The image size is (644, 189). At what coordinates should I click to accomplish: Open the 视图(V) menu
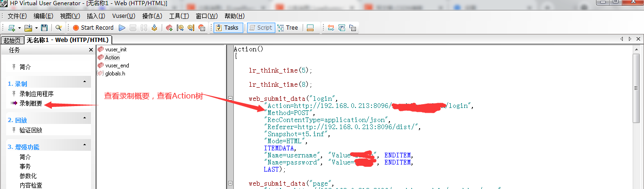click(70, 16)
